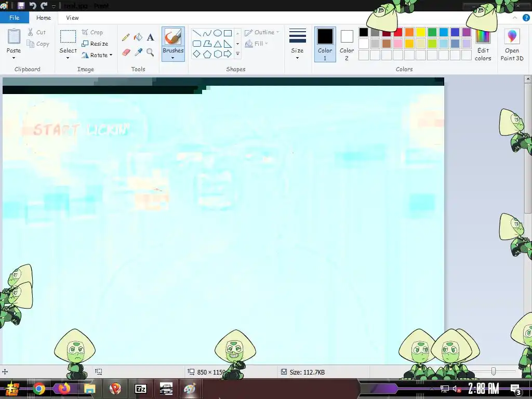
Task: Expand the Select dropdown arrow
Action: 68,58
